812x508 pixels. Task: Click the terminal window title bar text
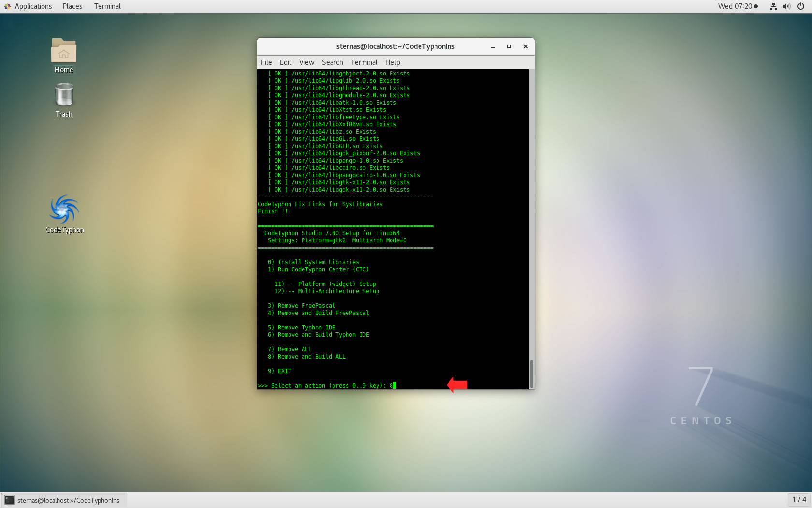tap(395, 46)
